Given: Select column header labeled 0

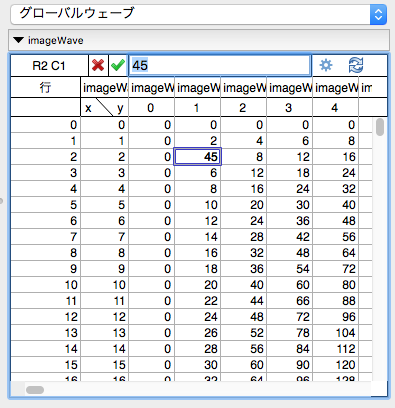Looking at the screenshot, I should tap(151, 107).
